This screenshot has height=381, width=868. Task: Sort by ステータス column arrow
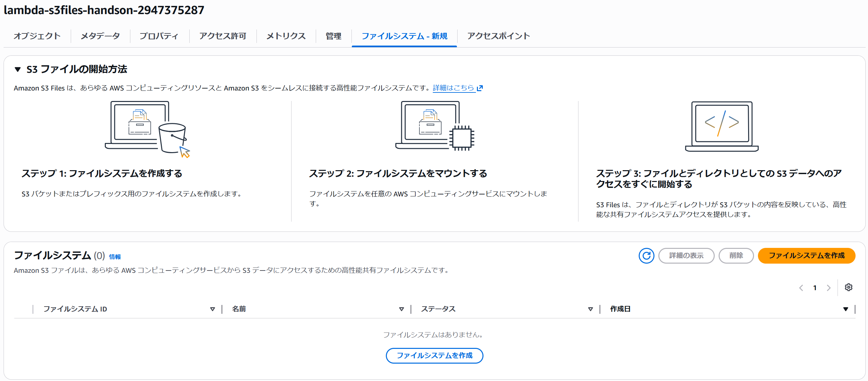(x=590, y=309)
